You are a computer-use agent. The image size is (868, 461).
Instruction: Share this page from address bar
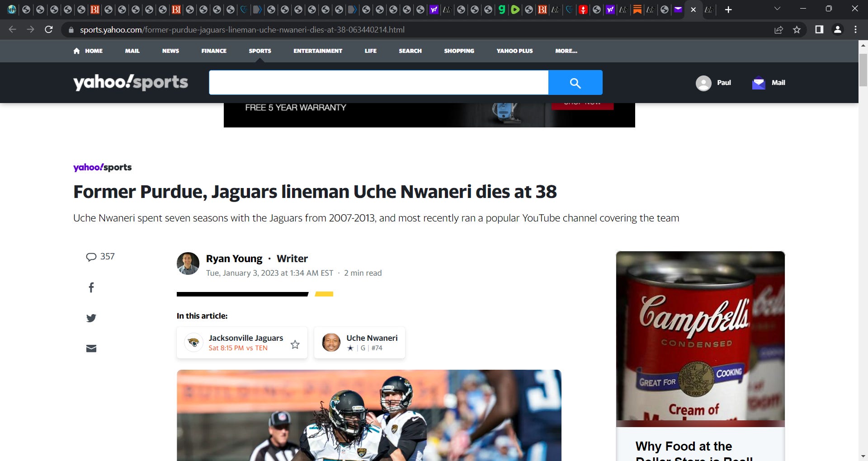click(x=778, y=30)
